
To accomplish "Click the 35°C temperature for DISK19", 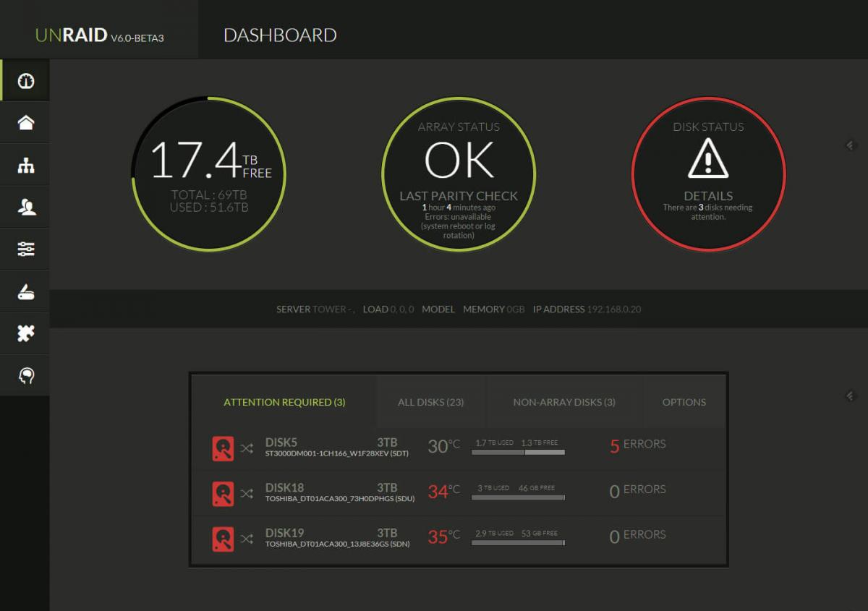I will click(443, 537).
